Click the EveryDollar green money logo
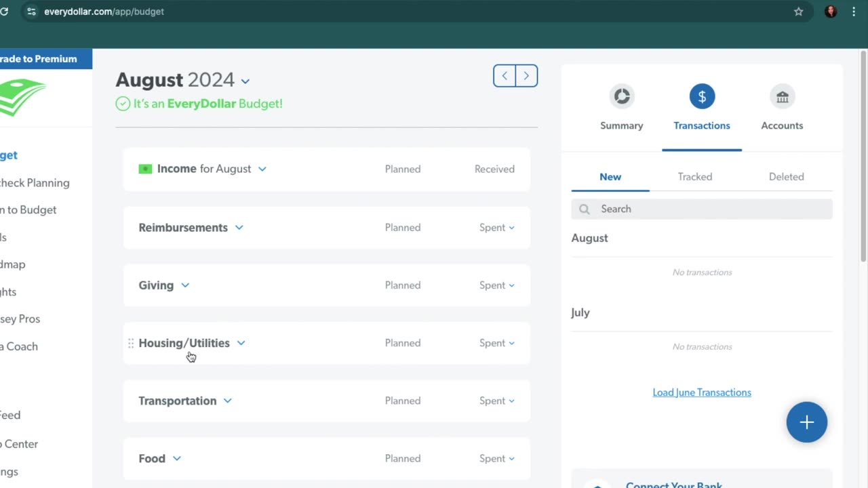 [22, 96]
